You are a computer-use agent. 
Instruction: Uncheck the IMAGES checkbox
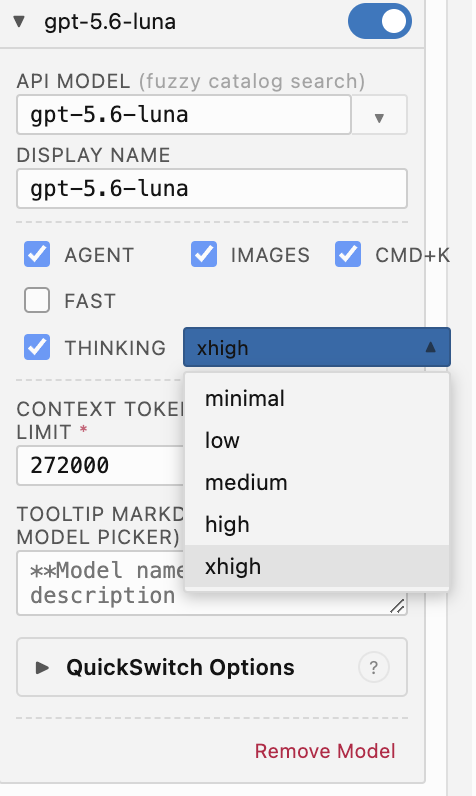click(204, 254)
